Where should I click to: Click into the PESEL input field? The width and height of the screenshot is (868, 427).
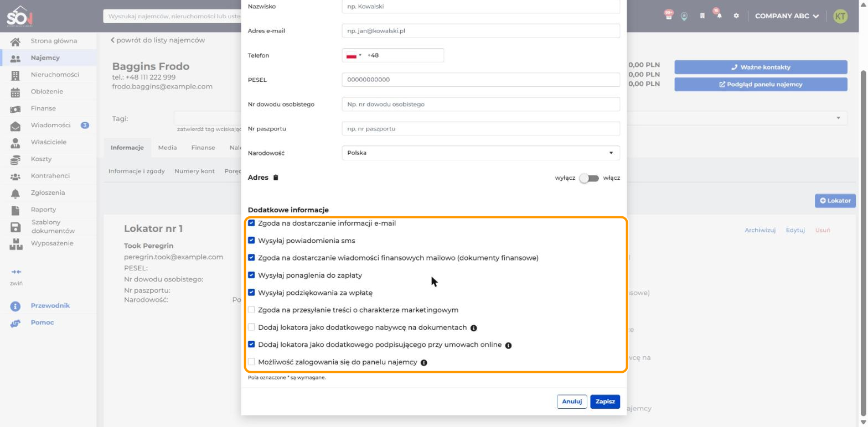480,80
